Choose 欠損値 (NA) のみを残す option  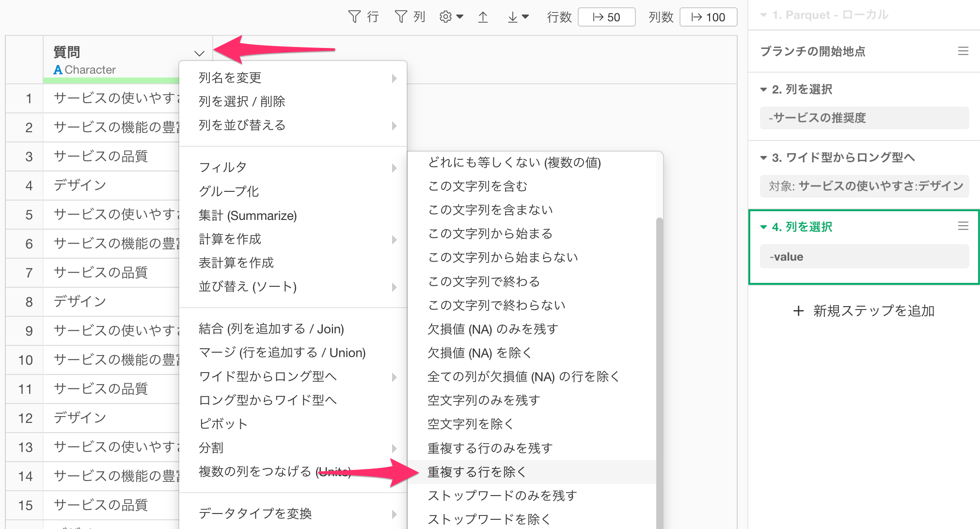pyautogui.click(x=532, y=329)
